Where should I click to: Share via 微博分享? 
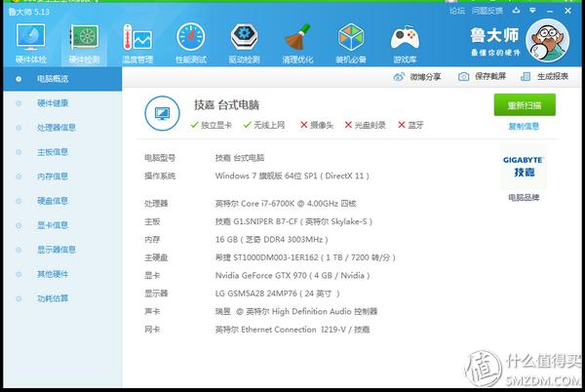[x=418, y=76]
